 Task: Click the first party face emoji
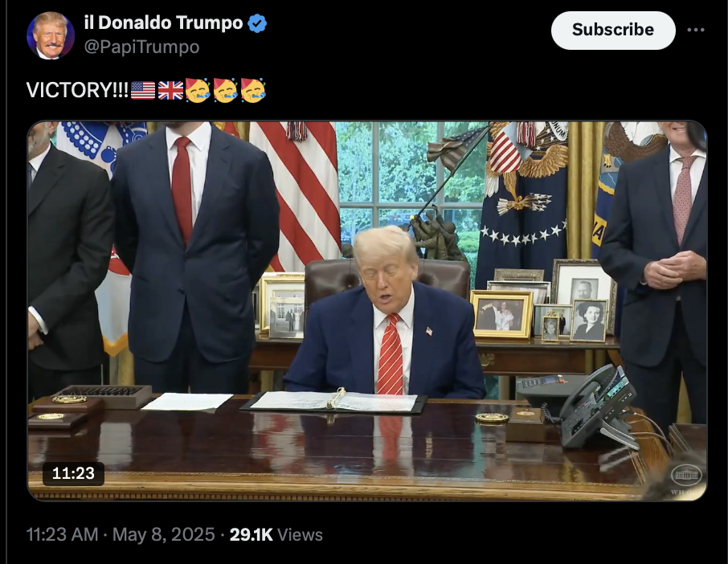point(198,90)
